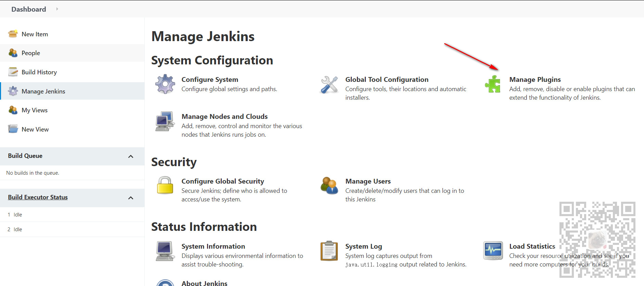Open the Manage Nodes and Clouds link

tap(224, 116)
